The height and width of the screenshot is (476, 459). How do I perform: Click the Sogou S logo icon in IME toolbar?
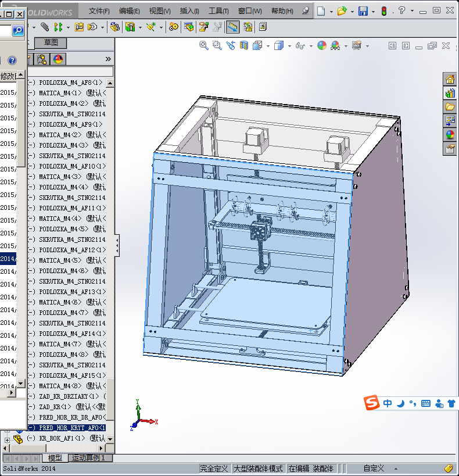coord(372,403)
